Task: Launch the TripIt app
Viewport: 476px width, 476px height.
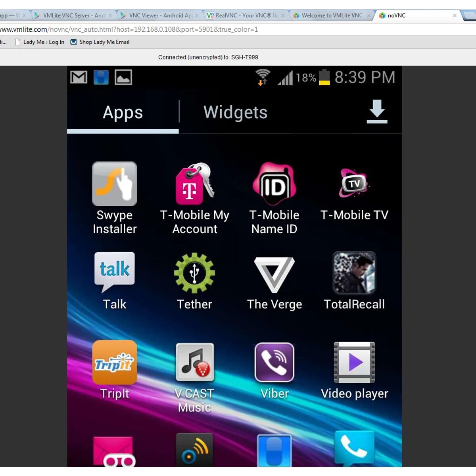Action: (x=114, y=362)
